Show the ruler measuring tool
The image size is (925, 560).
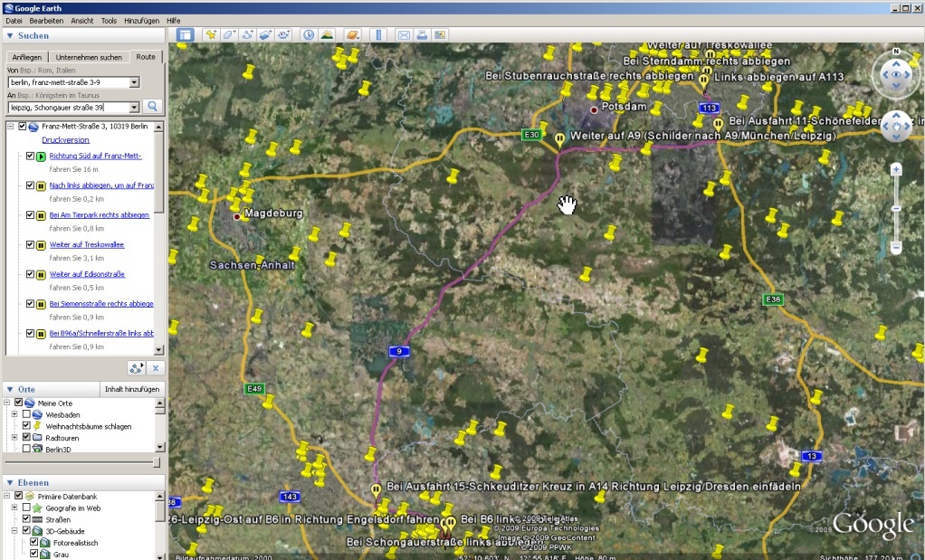(x=378, y=35)
